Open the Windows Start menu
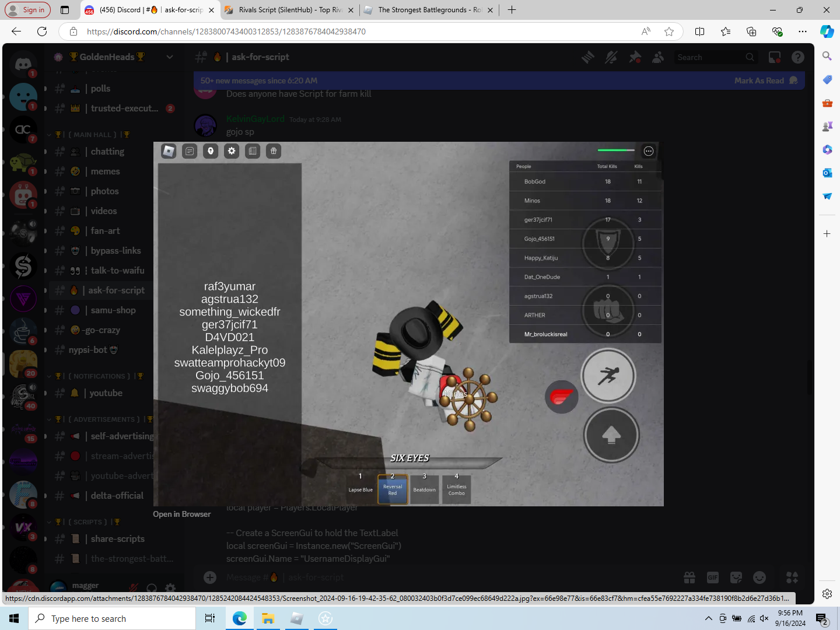The image size is (840, 630). 14,618
